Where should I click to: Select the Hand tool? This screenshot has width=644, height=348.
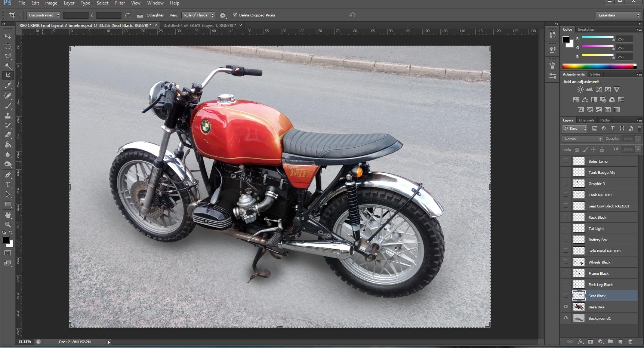pyautogui.click(x=8, y=215)
